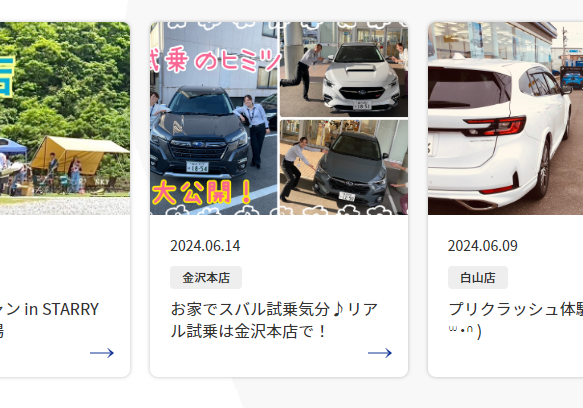Open the article お家でスバル試乗気分
583x408 pixels.
coord(274,320)
